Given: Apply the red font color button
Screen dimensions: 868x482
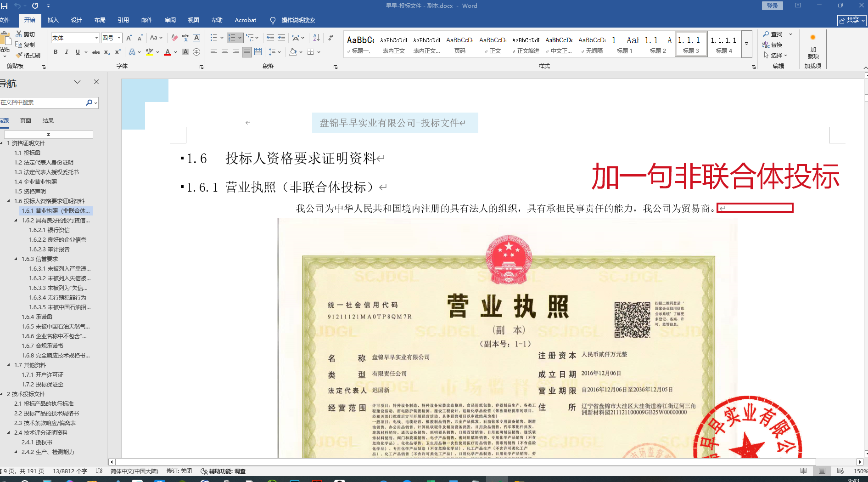Looking at the screenshot, I should (x=168, y=52).
